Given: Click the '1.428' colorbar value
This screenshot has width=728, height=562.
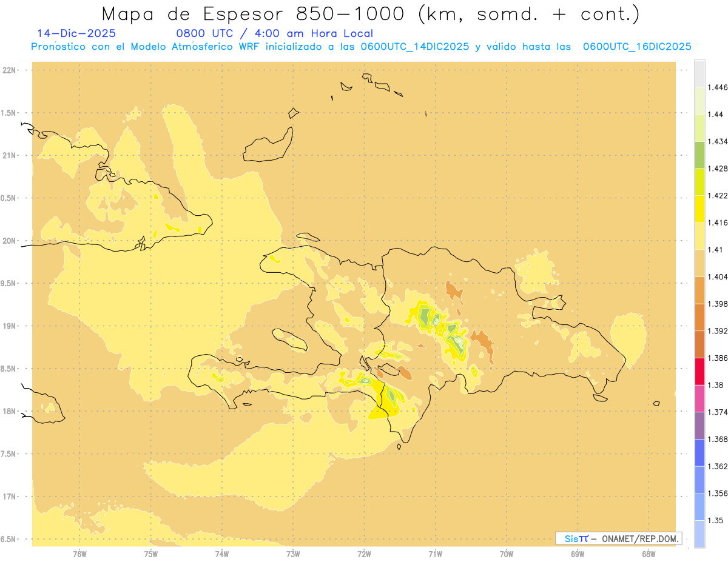Looking at the screenshot, I should tap(717, 169).
